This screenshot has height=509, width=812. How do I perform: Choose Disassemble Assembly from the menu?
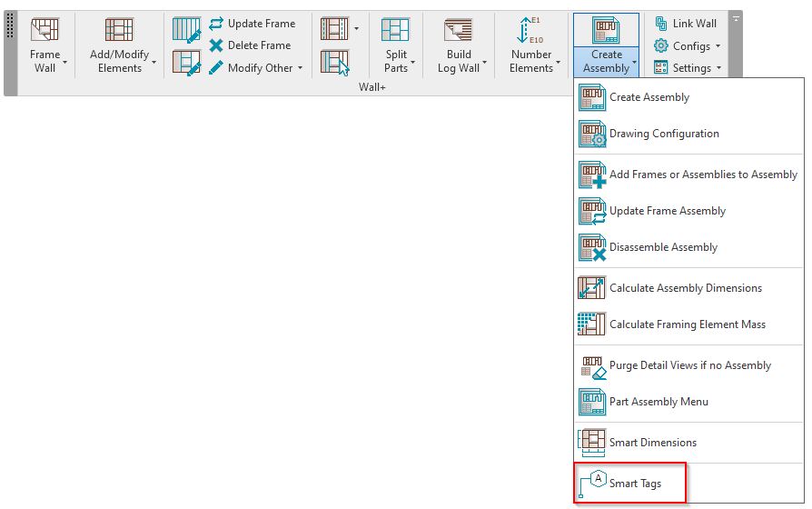coord(688,246)
